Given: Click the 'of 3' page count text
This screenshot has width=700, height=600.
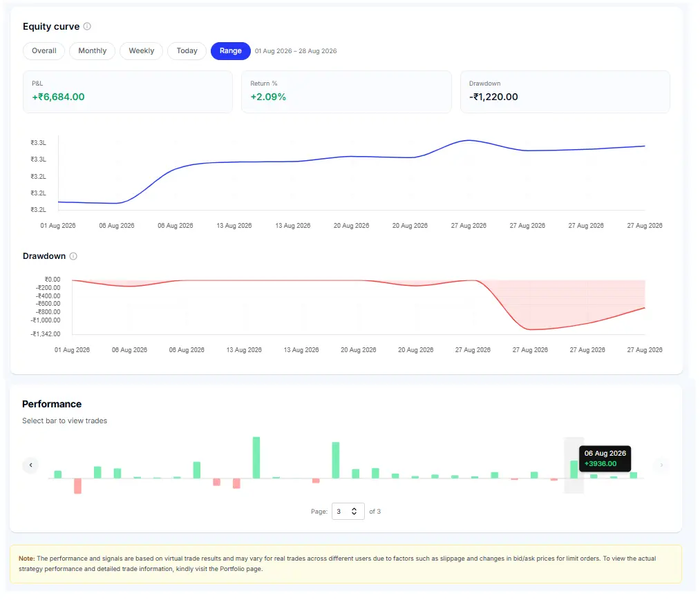Looking at the screenshot, I should click(x=375, y=511).
